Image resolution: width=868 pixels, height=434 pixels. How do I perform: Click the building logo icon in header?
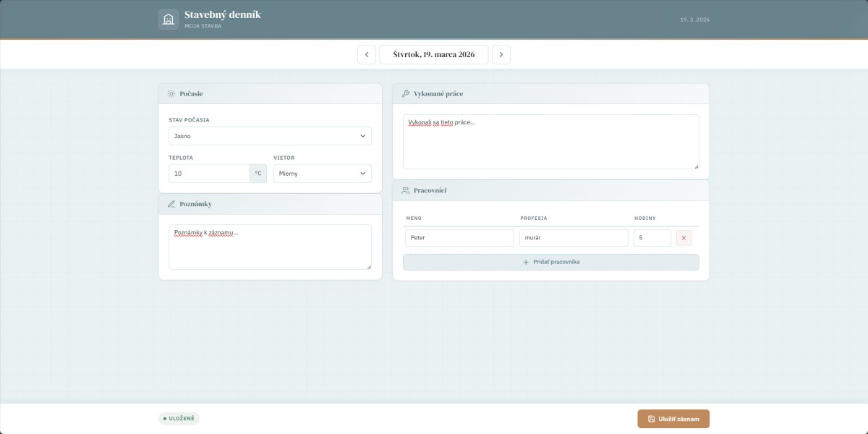pyautogui.click(x=169, y=19)
